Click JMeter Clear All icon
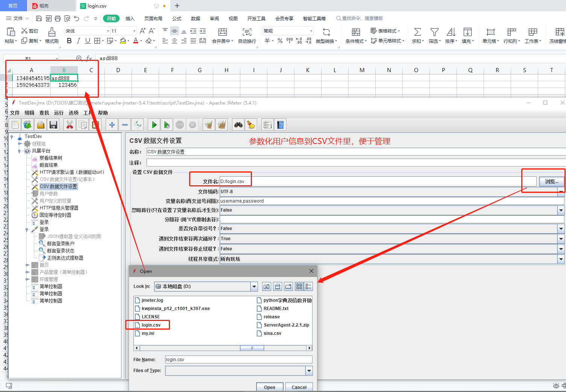Viewport: 566px width, 392px height. point(222,125)
